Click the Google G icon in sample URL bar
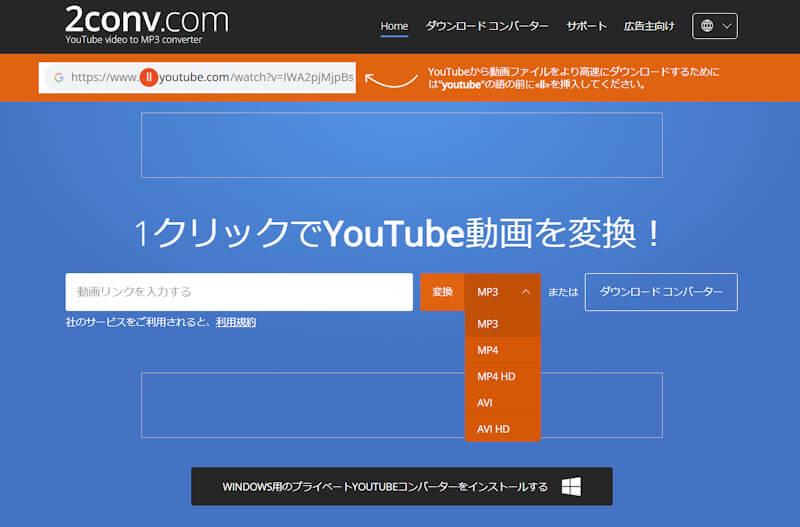 [59, 78]
